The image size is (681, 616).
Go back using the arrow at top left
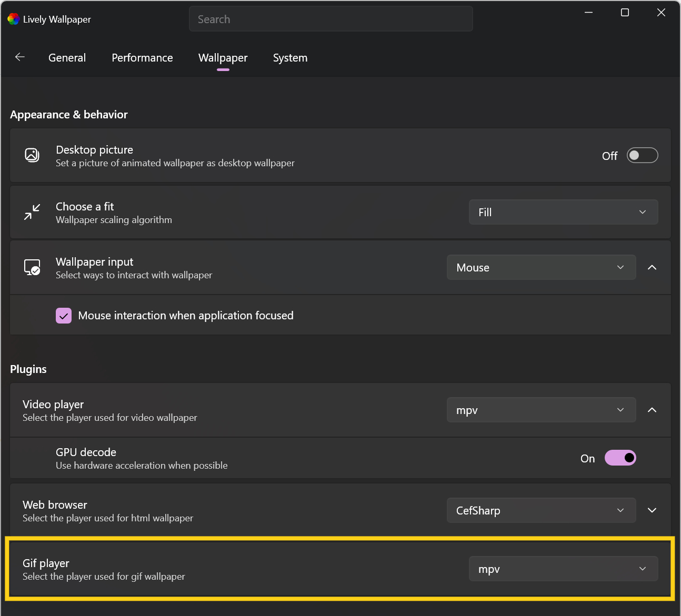pyautogui.click(x=19, y=57)
